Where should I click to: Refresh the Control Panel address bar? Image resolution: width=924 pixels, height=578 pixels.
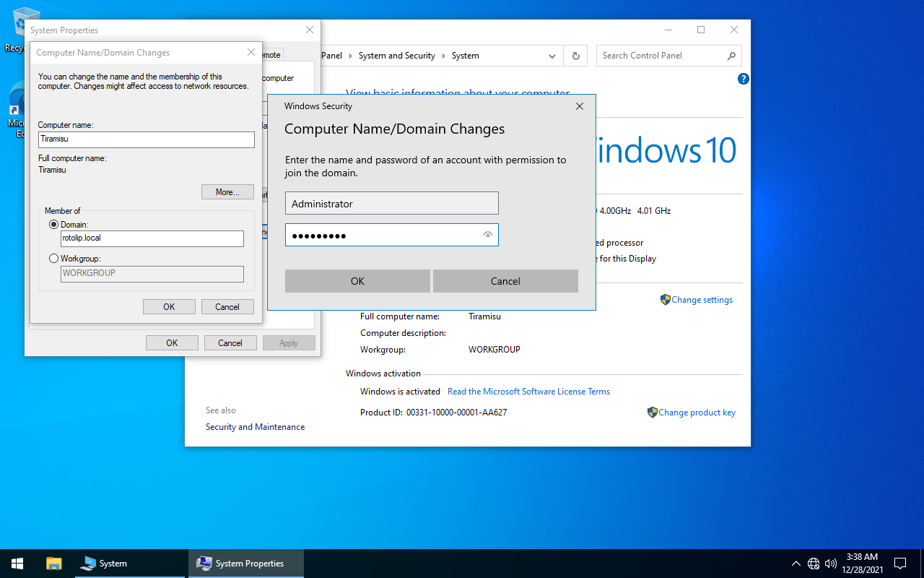tap(575, 56)
